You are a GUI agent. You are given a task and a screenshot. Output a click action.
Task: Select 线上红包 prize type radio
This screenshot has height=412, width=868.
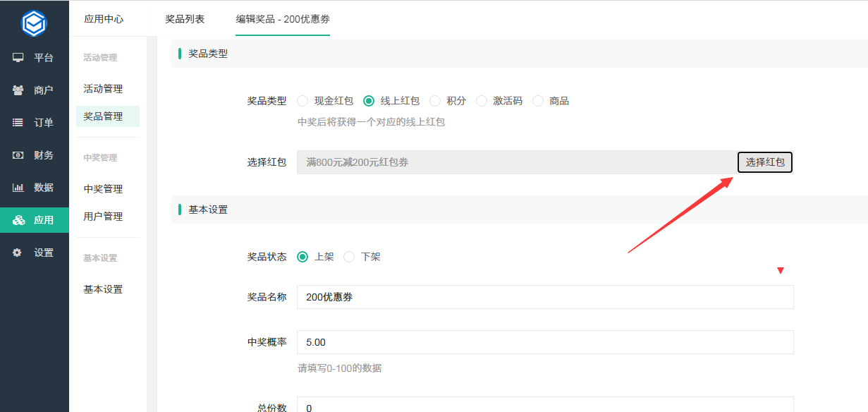368,101
